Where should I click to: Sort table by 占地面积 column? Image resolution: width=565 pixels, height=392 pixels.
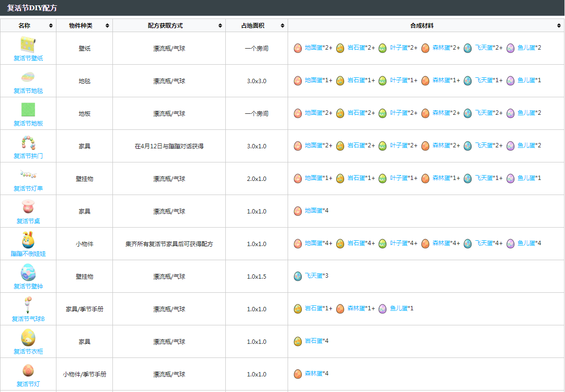256,25
